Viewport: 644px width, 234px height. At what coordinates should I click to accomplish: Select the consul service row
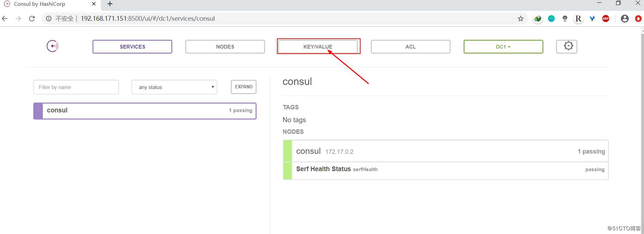145,111
